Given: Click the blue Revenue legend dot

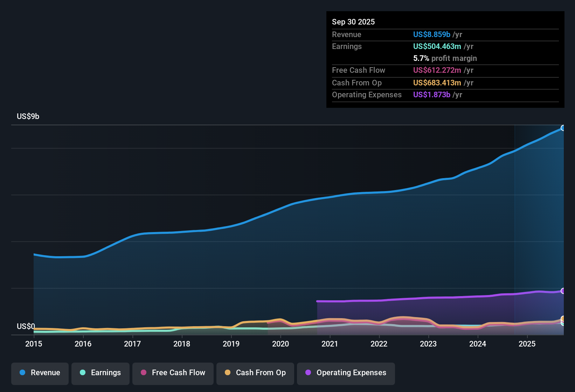Looking at the screenshot, I should (22, 373).
